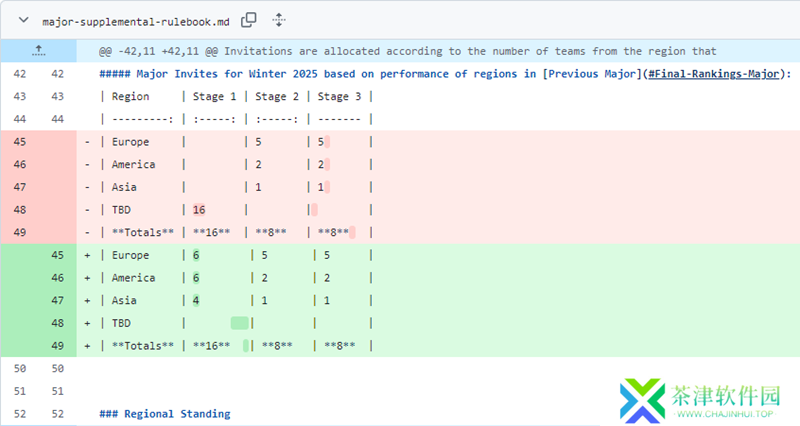Click old line number 45 on the removed Europe row
This screenshot has height=426, width=800.
click(x=20, y=142)
